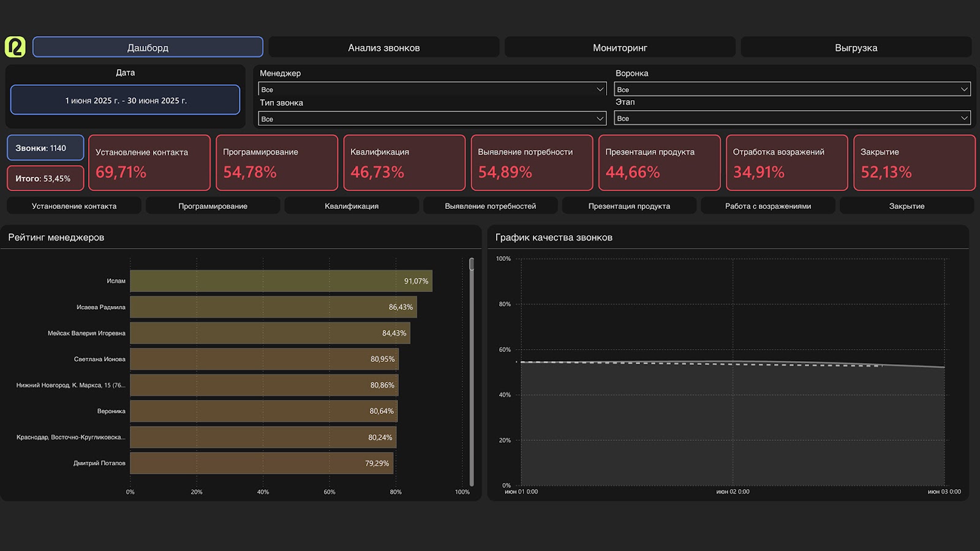Viewport: 980px width, 551px height.
Task: Switch to the Анализ звонков tab
Action: [x=383, y=48]
